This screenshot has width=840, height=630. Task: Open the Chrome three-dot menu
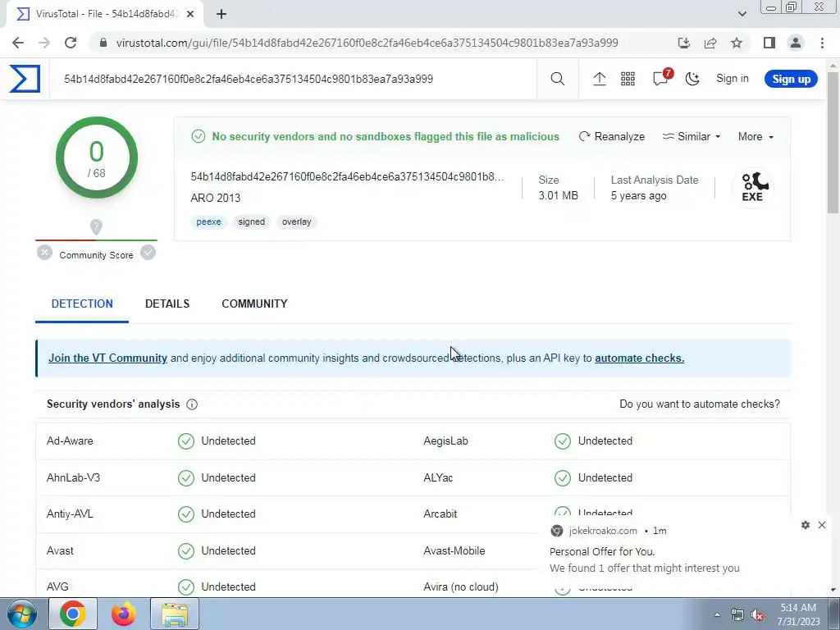pos(822,43)
